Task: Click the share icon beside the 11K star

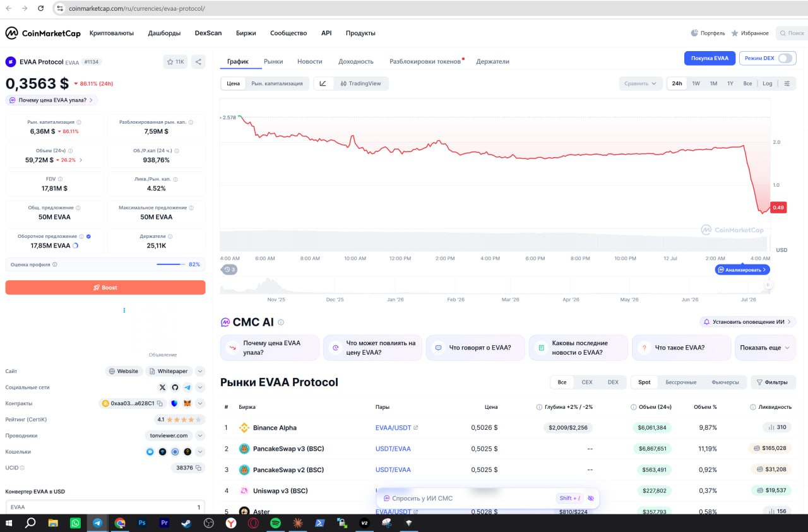Action: click(x=198, y=62)
